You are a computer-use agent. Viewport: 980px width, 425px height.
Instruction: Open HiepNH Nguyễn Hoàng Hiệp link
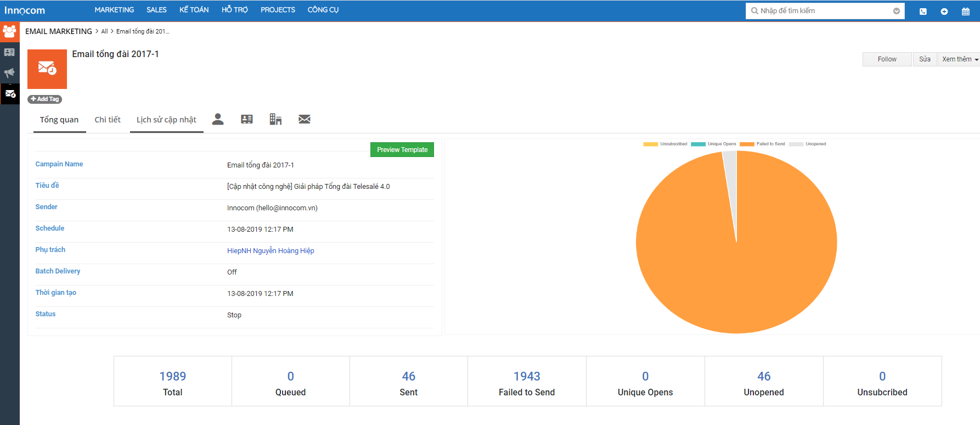pyautogui.click(x=271, y=251)
